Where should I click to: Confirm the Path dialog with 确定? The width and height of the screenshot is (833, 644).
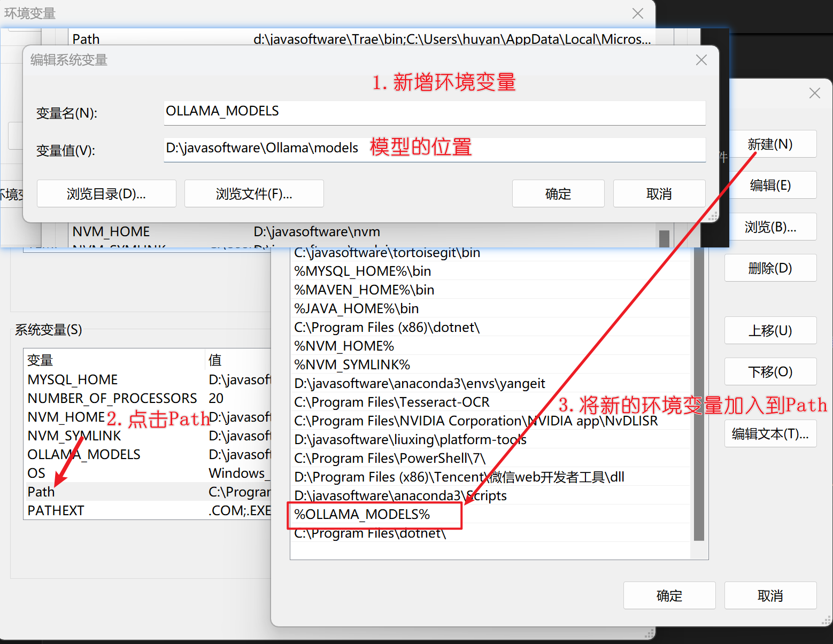click(669, 595)
